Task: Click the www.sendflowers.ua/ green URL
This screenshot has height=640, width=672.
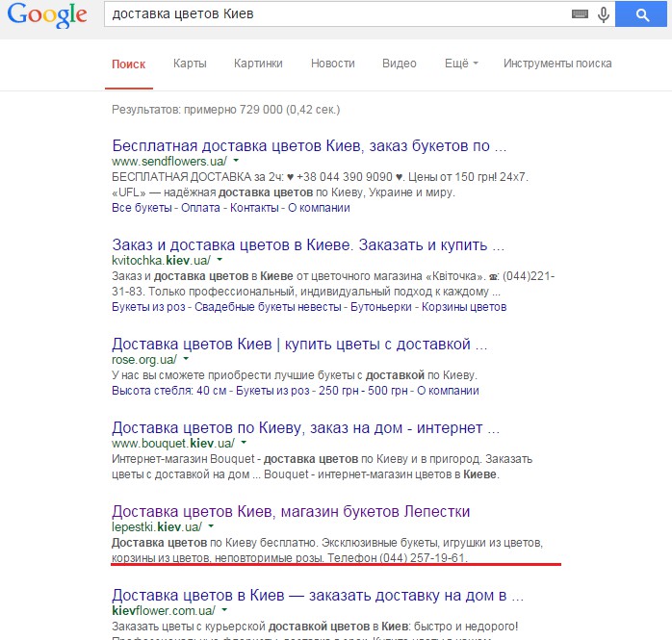Action: (x=169, y=162)
